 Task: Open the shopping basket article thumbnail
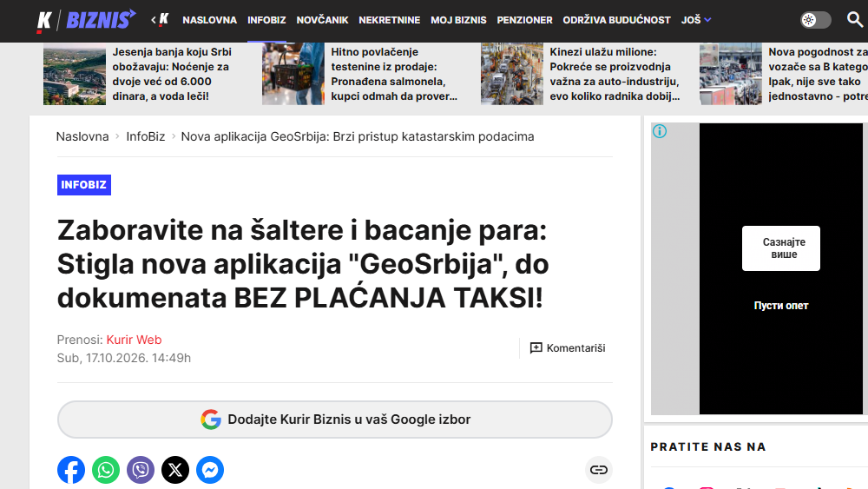coord(293,74)
